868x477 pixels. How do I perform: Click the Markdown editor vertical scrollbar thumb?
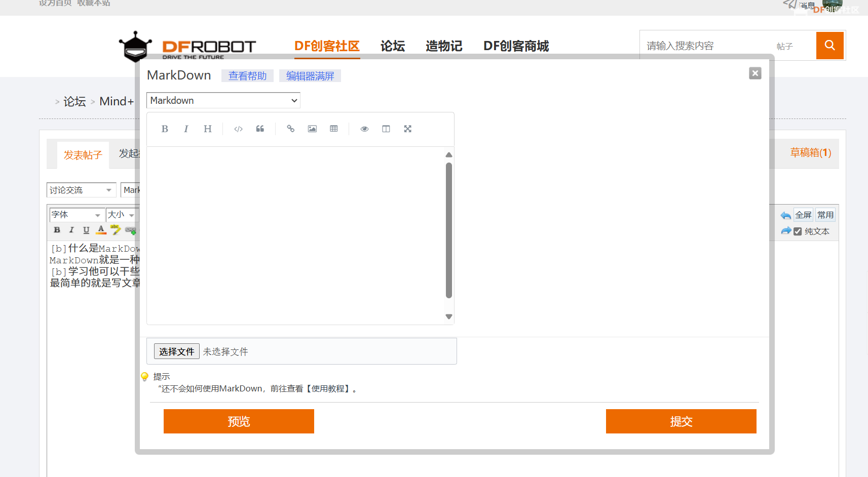pyautogui.click(x=449, y=230)
